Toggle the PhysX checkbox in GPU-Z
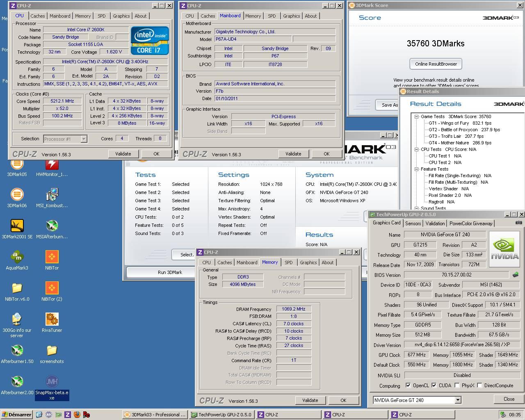This screenshot has height=420, width=525. (x=457, y=386)
